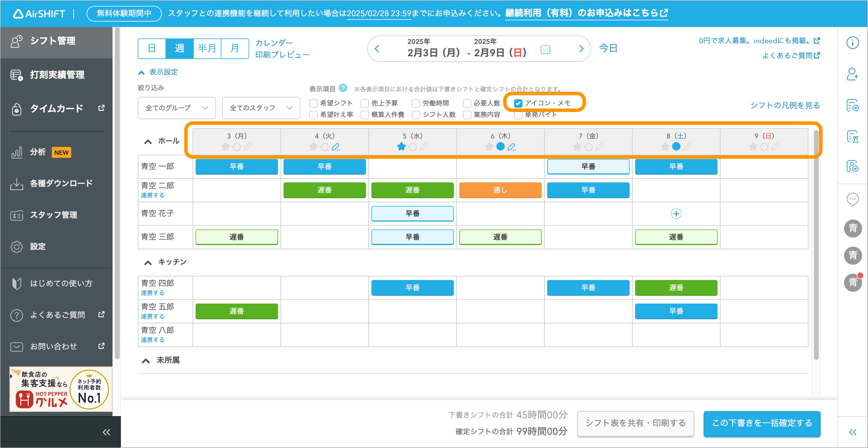Click 連携する under 青空 二郎
Viewport: 868px width, 448px height.
153,195
